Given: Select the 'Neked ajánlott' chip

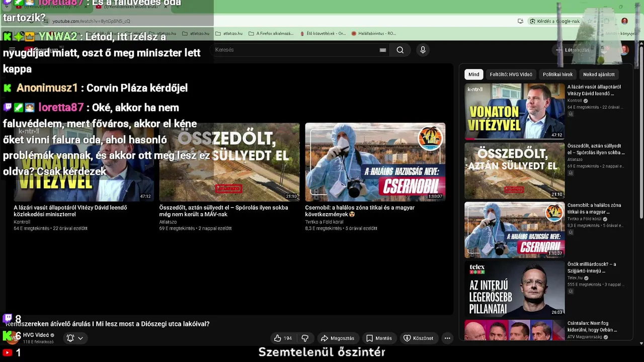Looking at the screenshot, I should pos(599,74).
